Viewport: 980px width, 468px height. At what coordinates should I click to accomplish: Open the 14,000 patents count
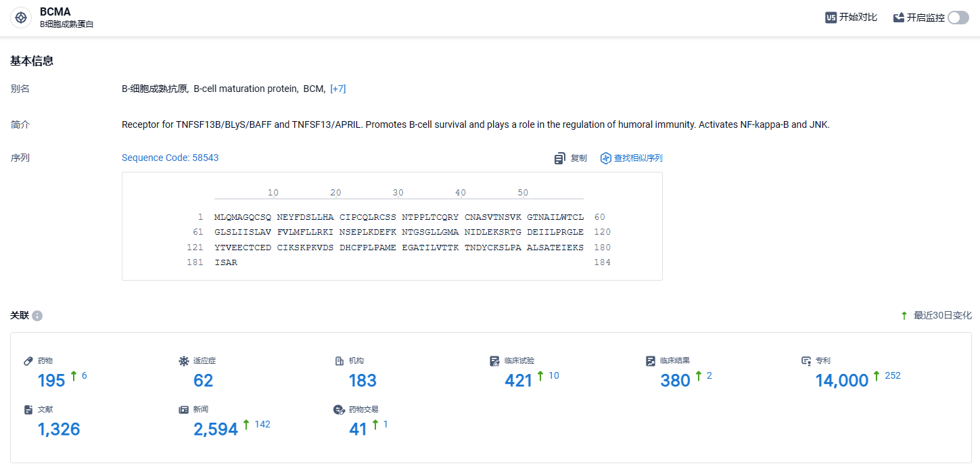[x=841, y=381]
